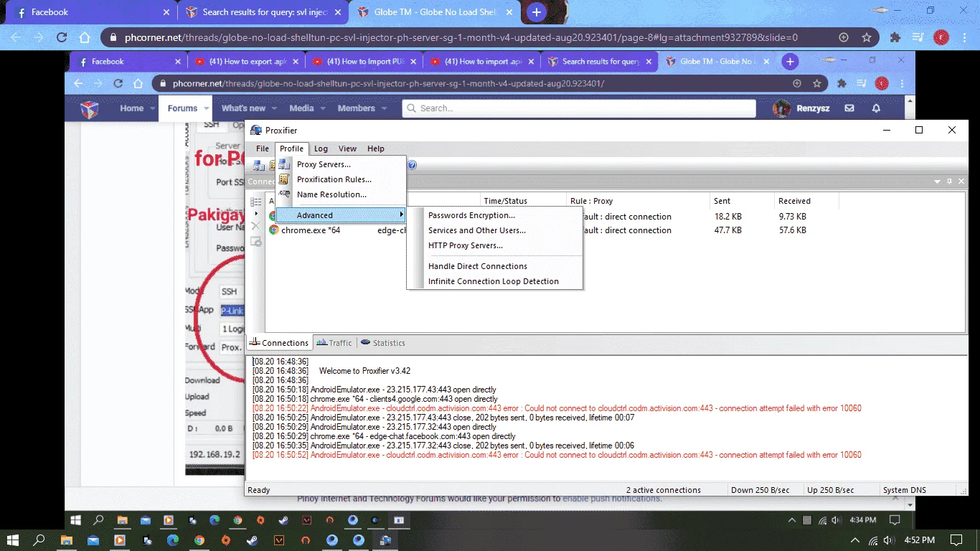The width and height of the screenshot is (980, 551).
Task: Click the Chrome icon of the chrome.exe *64 row
Action: (273, 230)
